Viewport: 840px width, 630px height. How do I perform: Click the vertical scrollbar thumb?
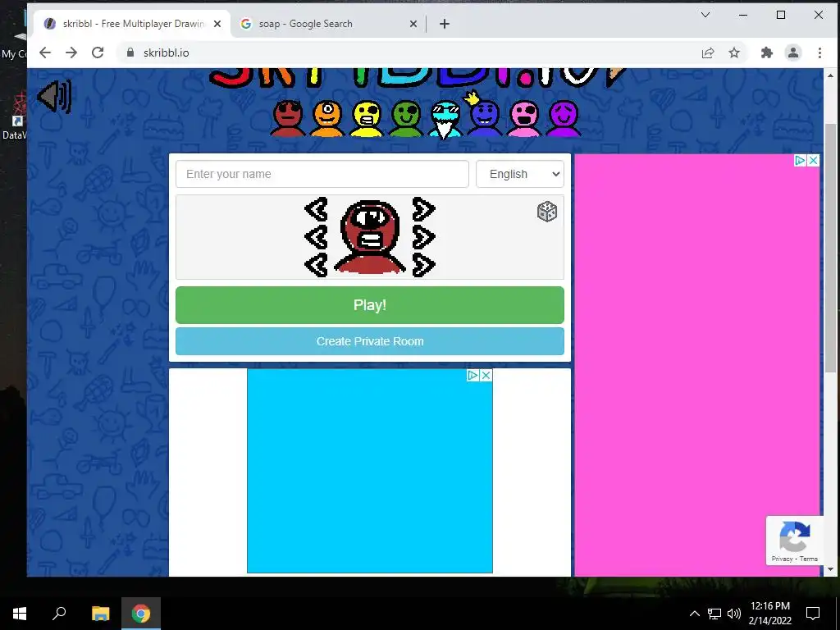[x=830, y=248]
